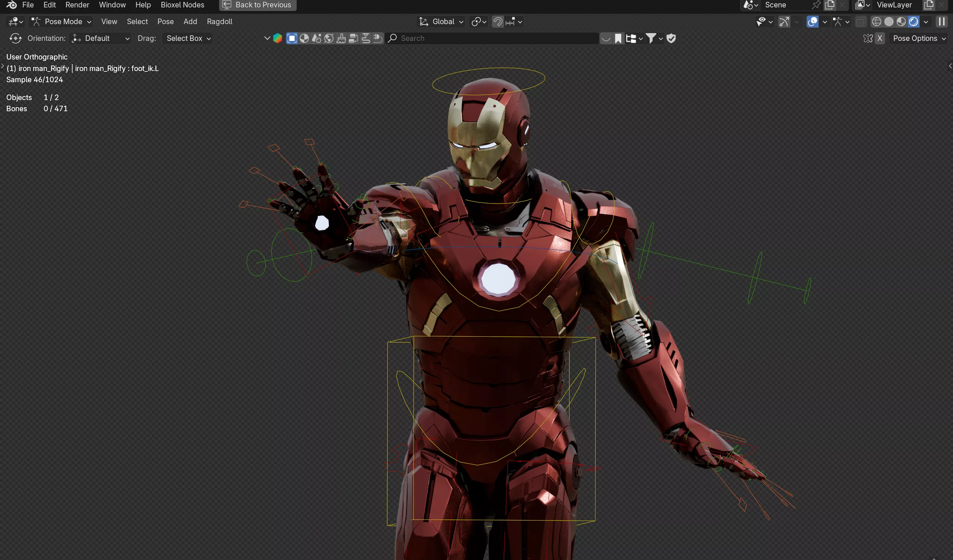Select the tweak tool icon near Orientation
The image size is (953, 560).
(15, 38)
